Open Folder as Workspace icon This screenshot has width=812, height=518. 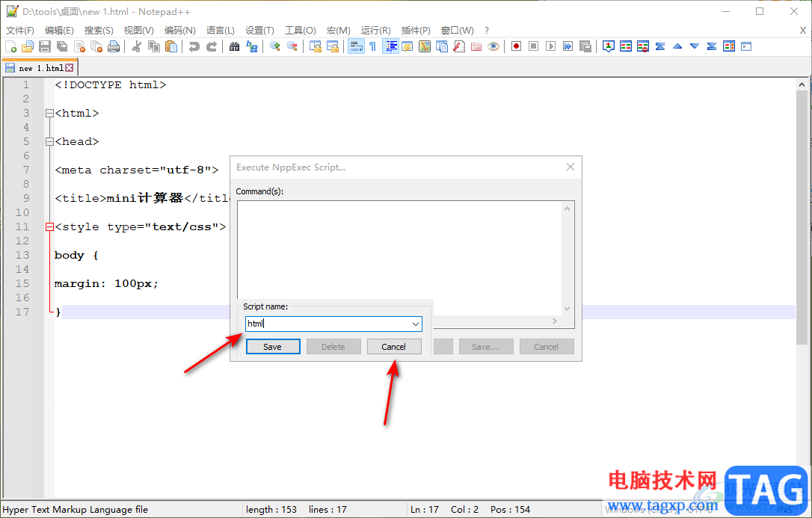476,46
